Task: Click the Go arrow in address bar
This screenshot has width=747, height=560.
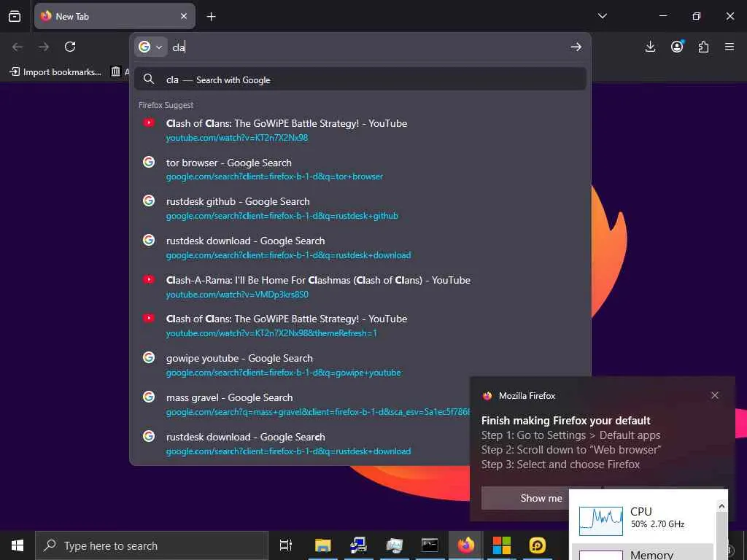Action: point(576,47)
